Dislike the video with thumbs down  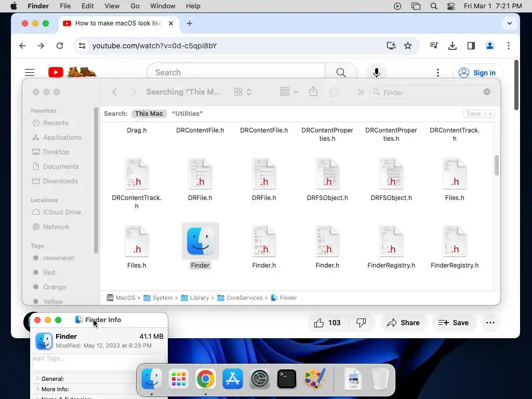coord(361,323)
